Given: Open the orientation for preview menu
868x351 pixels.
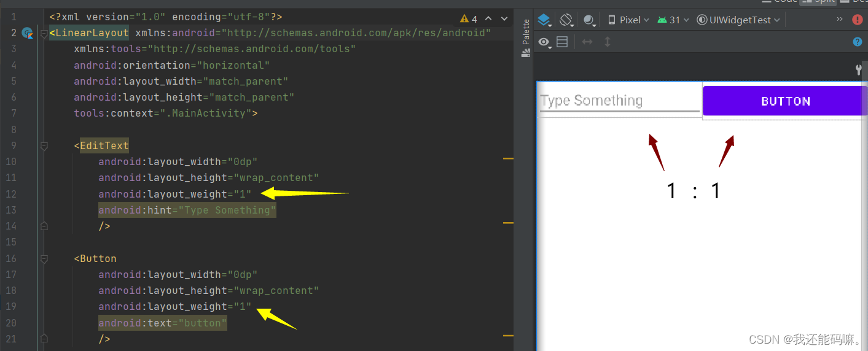Looking at the screenshot, I should 567,20.
